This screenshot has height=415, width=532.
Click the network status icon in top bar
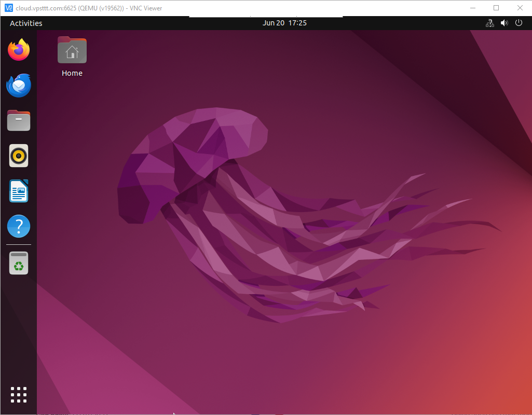click(489, 23)
